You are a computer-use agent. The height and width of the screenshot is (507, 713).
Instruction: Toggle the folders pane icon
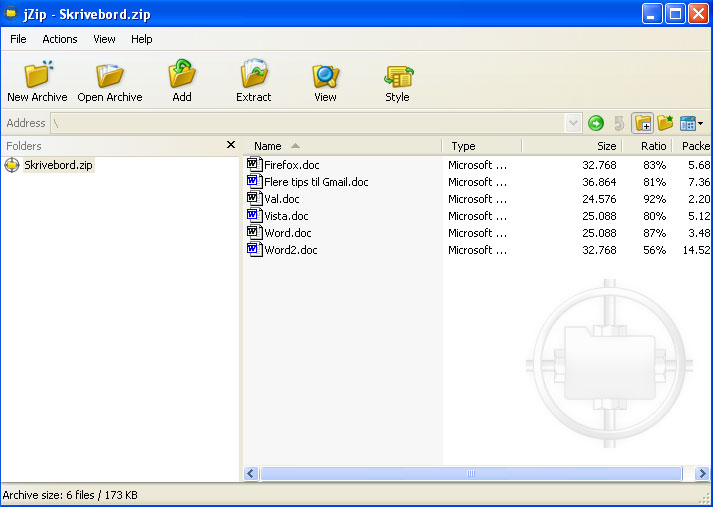642,123
